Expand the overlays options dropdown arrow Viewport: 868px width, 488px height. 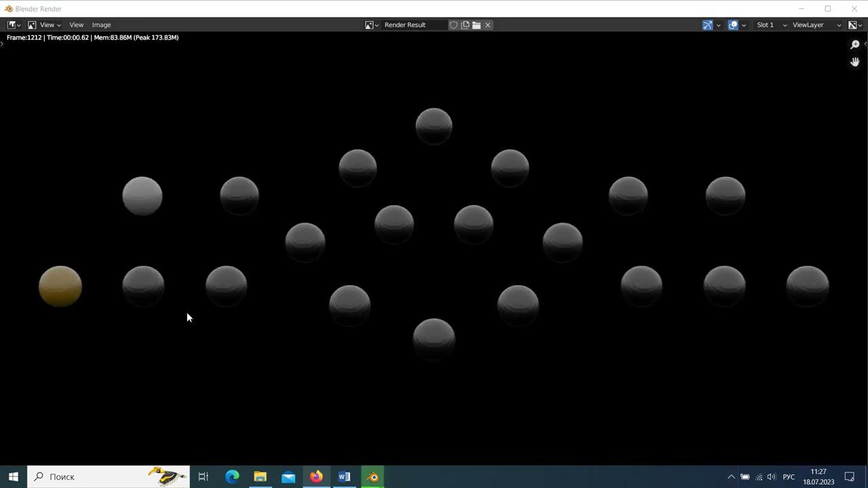[x=744, y=25]
